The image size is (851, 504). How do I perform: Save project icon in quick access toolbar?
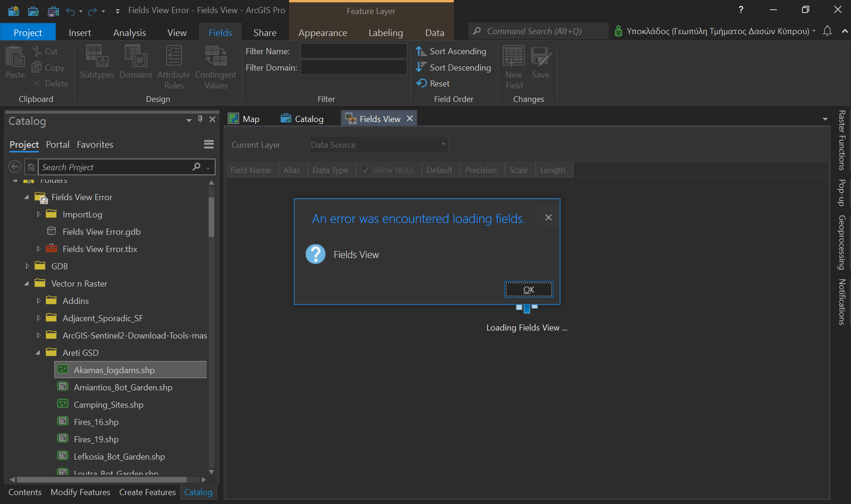pyautogui.click(x=53, y=11)
